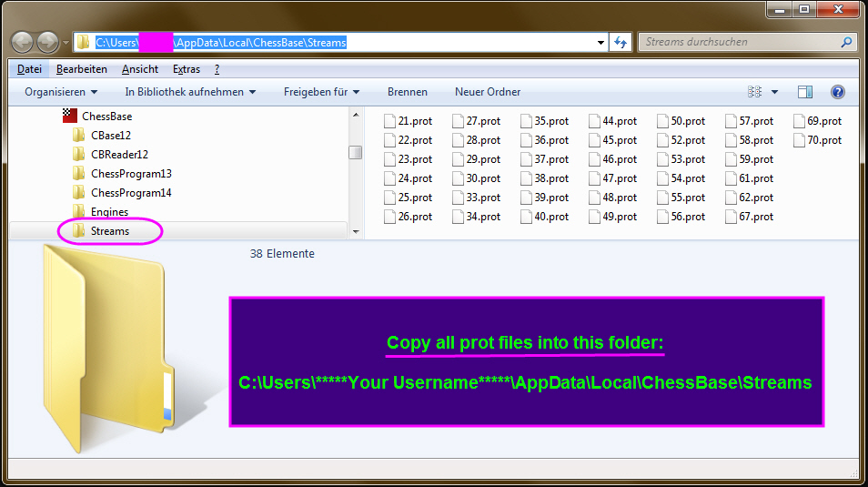Expand the address bar history dropdown
868x487 pixels.
pyautogui.click(x=601, y=43)
